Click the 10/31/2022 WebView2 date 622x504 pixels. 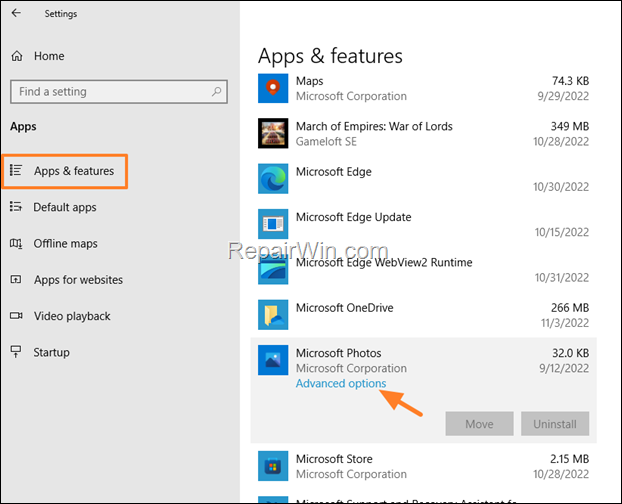[x=562, y=278]
